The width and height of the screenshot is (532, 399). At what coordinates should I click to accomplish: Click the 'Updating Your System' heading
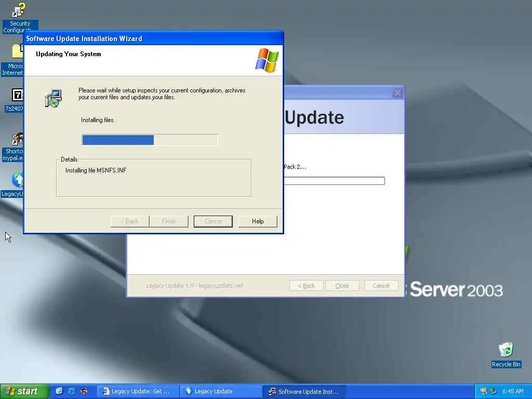(x=68, y=54)
